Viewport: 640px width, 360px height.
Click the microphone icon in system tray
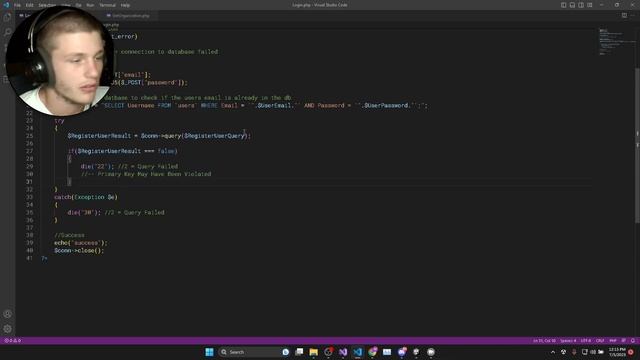pyautogui.click(x=574, y=352)
